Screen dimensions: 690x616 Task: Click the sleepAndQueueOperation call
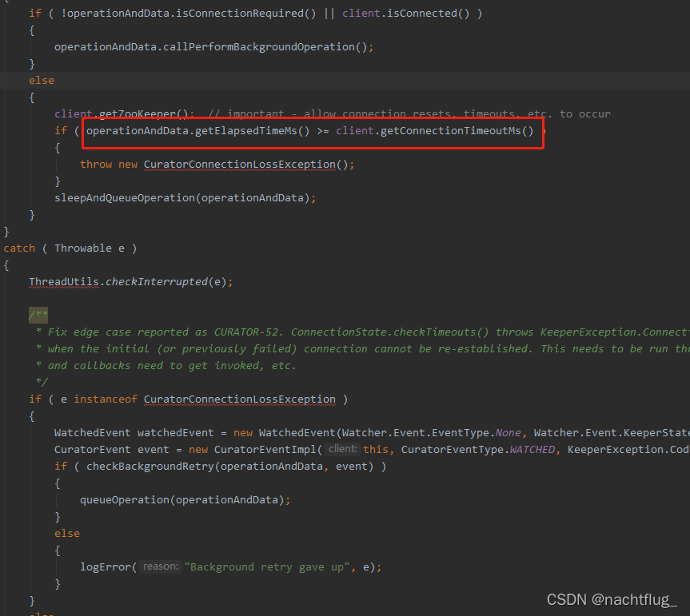125,198
